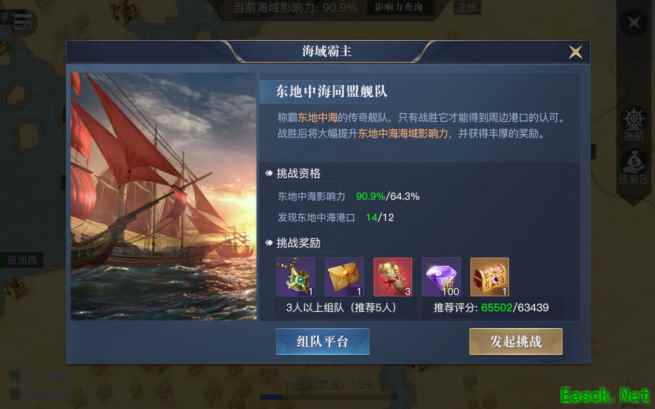Click the red-sailed ship illustration

click(164, 196)
